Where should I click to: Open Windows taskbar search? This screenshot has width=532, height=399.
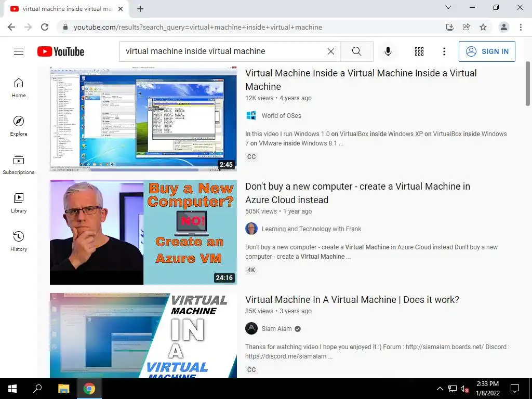tap(37, 389)
